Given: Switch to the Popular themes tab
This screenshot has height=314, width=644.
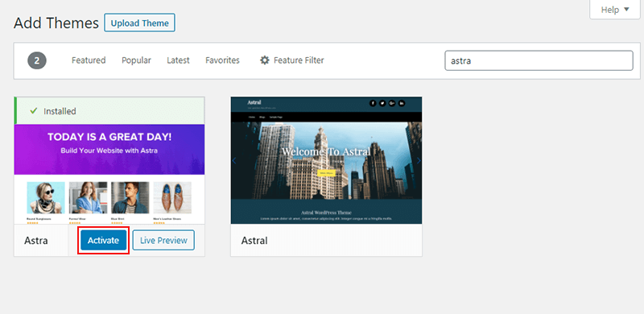Looking at the screenshot, I should (136, 60).
